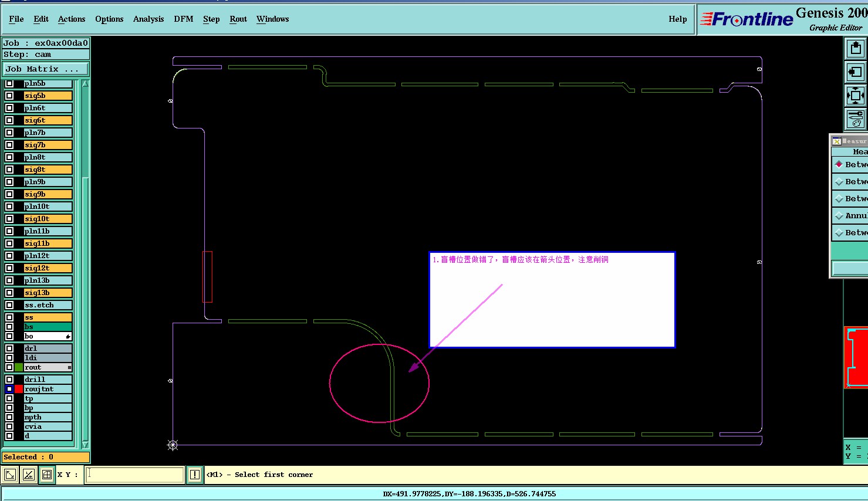This screenshot has width=868, height=501.
Task: Toggle display of layer sig10t
Action: click(9, 219)
